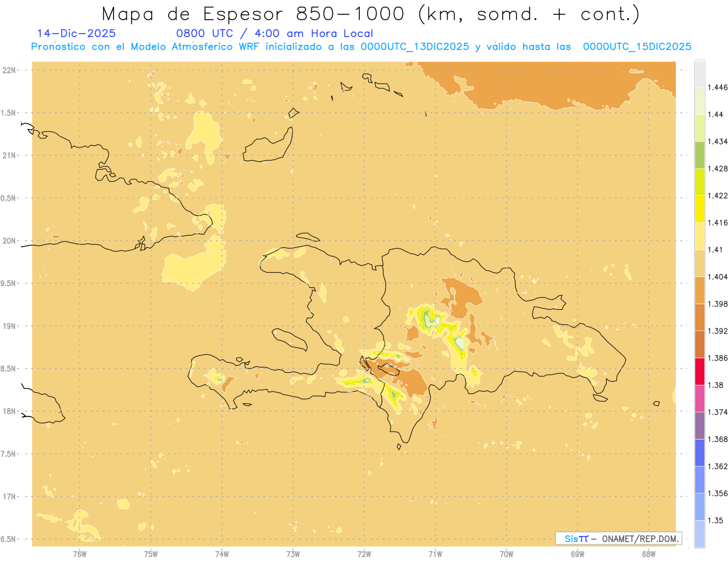Viewport: 728px width, 562px height.
Task: Click the latitude label '21N'
Action: (10, 156)
